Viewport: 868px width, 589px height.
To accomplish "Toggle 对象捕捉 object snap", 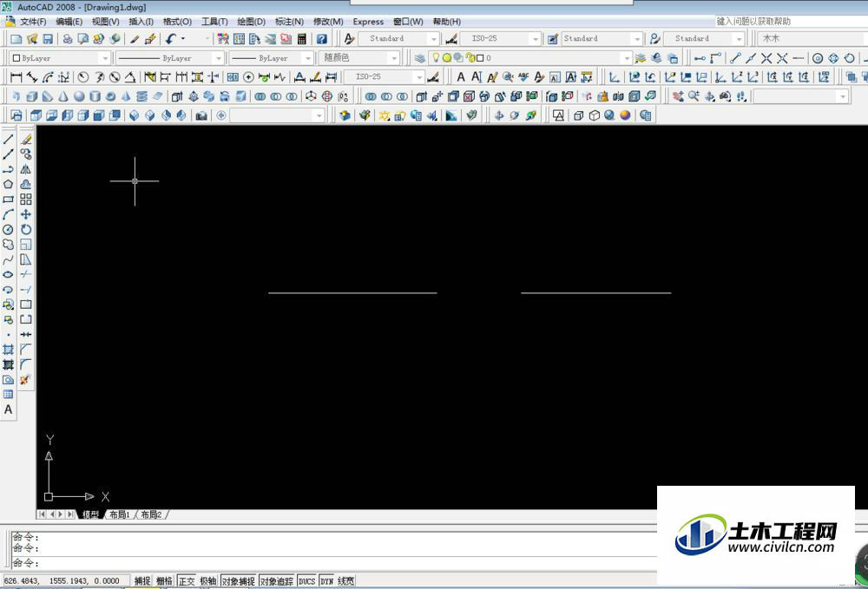I will pyautogui.click(x=238, y=580).
